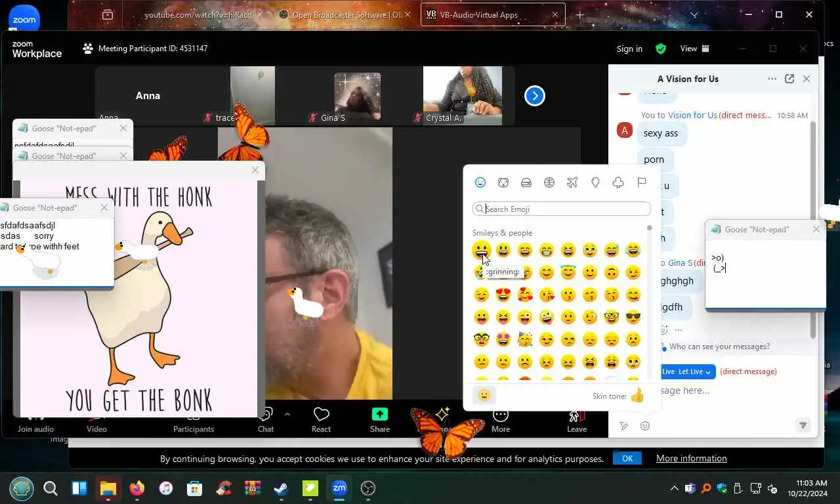Click Leave meeting

click(x=577, y=421)
